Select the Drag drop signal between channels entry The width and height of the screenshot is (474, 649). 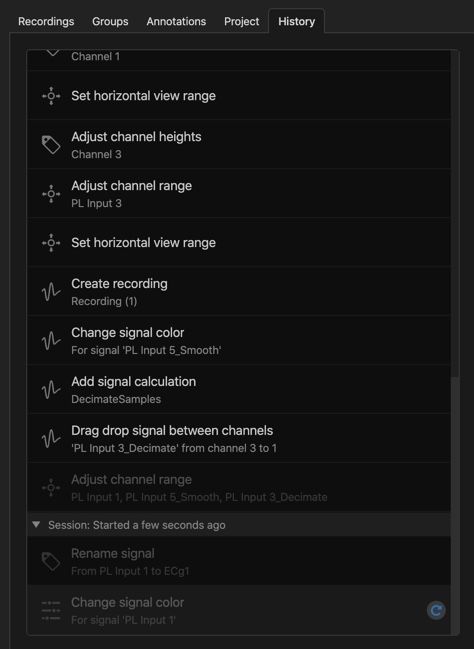coord(239,439)
